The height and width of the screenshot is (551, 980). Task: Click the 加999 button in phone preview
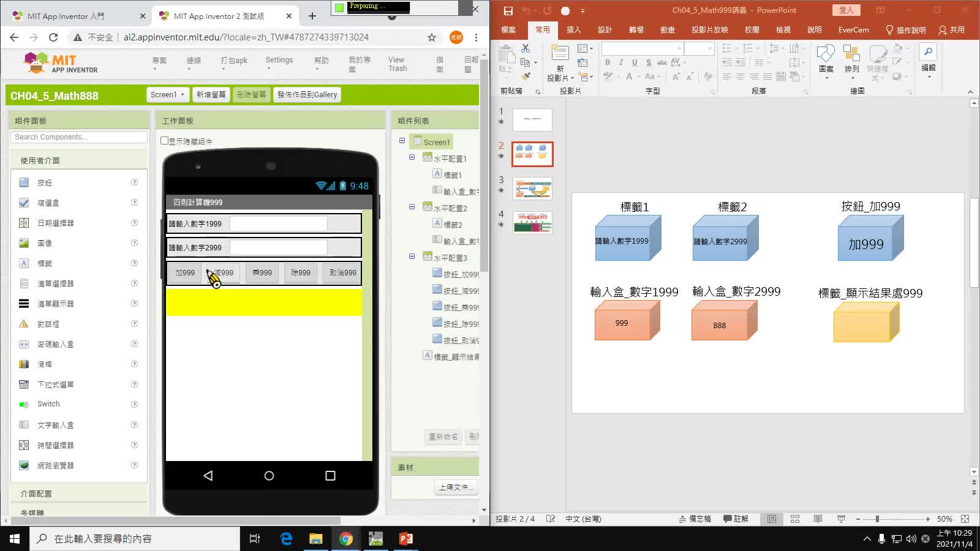185,273
